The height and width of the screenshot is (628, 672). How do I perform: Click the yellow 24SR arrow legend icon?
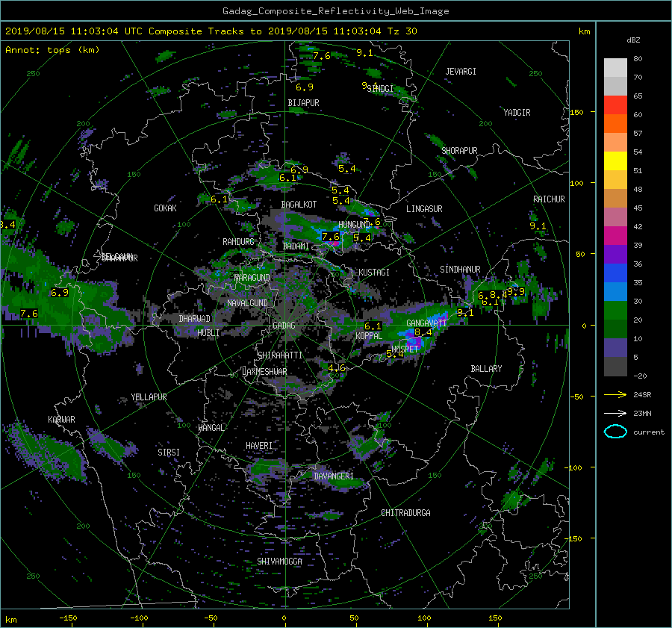tap(615, 394)
